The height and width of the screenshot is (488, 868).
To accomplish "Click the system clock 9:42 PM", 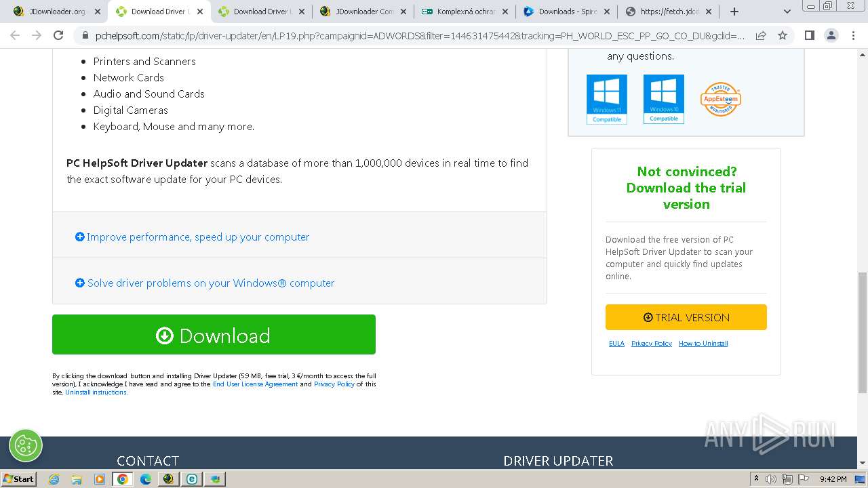I will 833,479.
